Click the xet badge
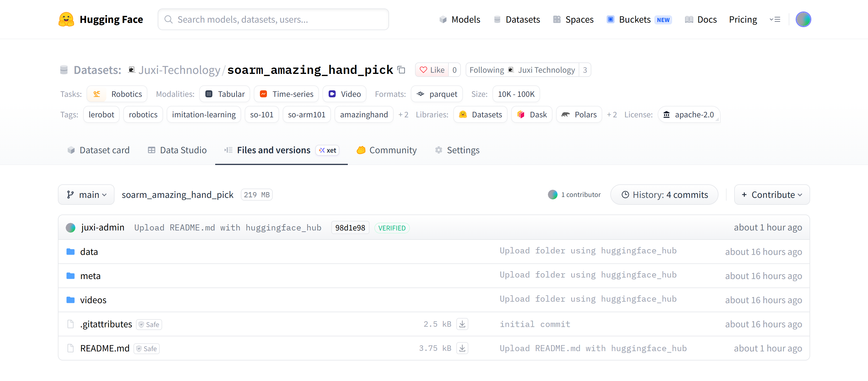 click(328, 150)
